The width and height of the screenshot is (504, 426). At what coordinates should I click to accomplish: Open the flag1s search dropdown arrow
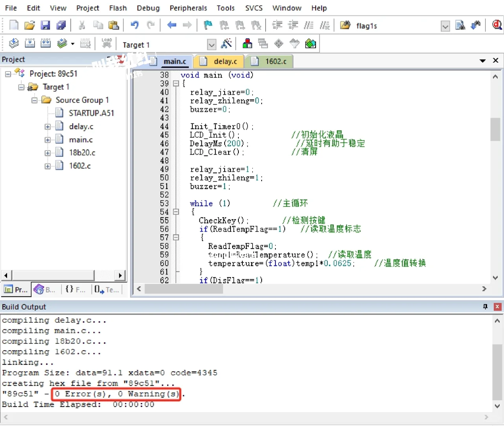[x=445, y=26]
